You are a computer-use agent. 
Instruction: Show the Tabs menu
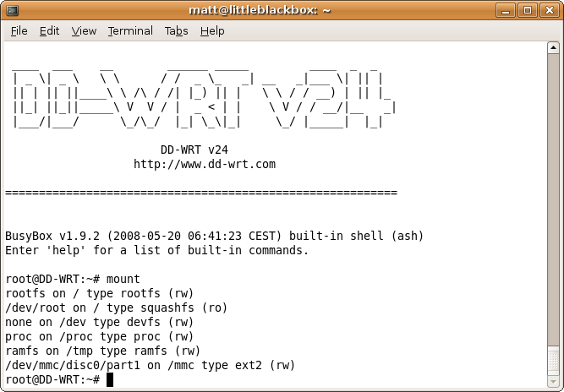176,31
